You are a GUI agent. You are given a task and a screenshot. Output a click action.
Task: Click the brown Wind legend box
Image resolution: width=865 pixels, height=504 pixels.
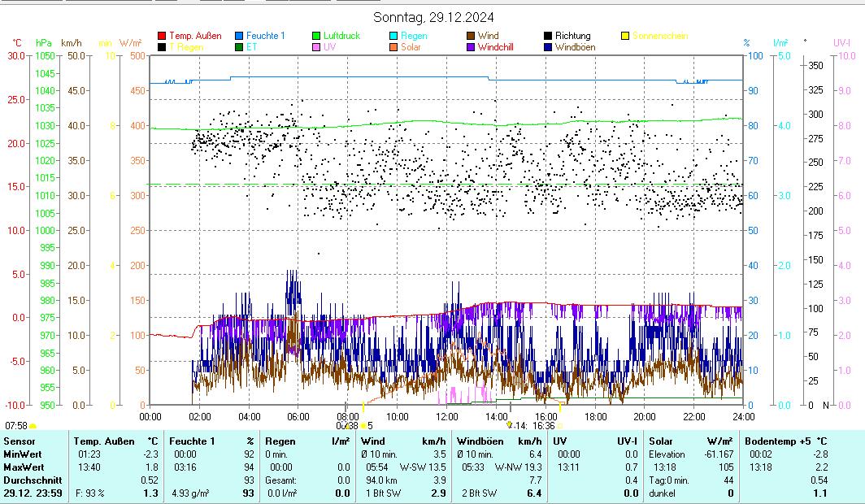[472, 36]
